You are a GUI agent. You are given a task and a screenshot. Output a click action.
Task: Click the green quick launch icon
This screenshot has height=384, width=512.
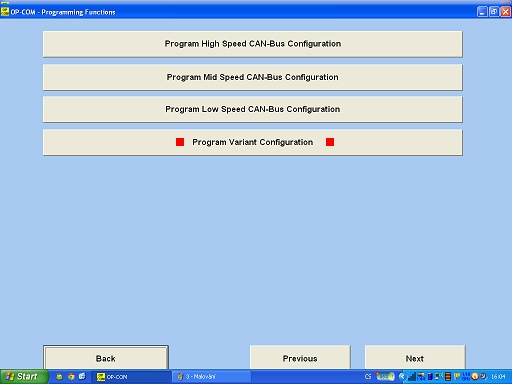click(x=59, y=377)
